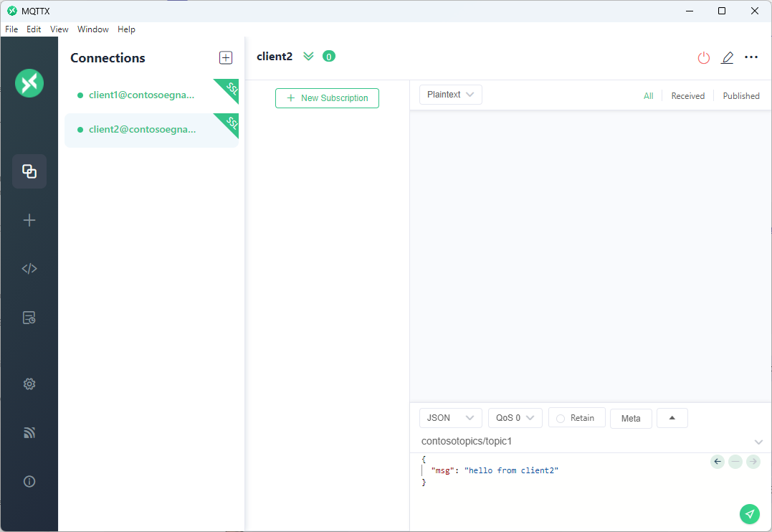
Task: Add a new connection with plus box icon
Action: [x=226, y=57]
